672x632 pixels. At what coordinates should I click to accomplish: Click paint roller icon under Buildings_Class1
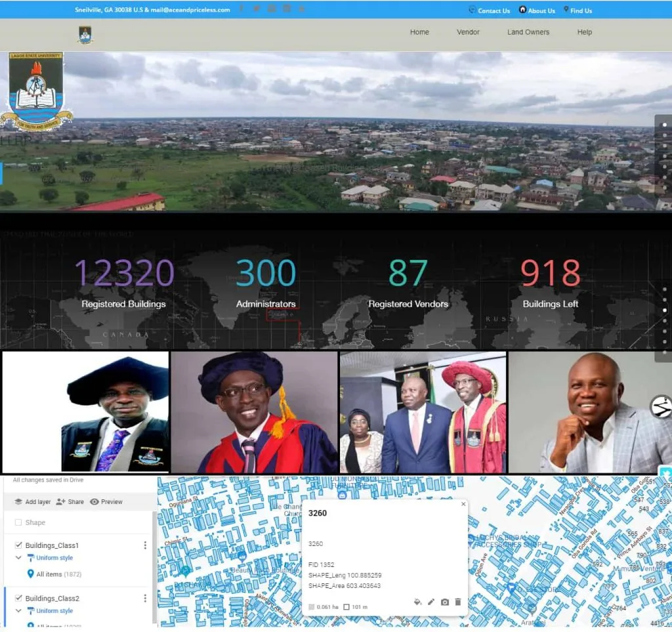(x=30, y=558)
